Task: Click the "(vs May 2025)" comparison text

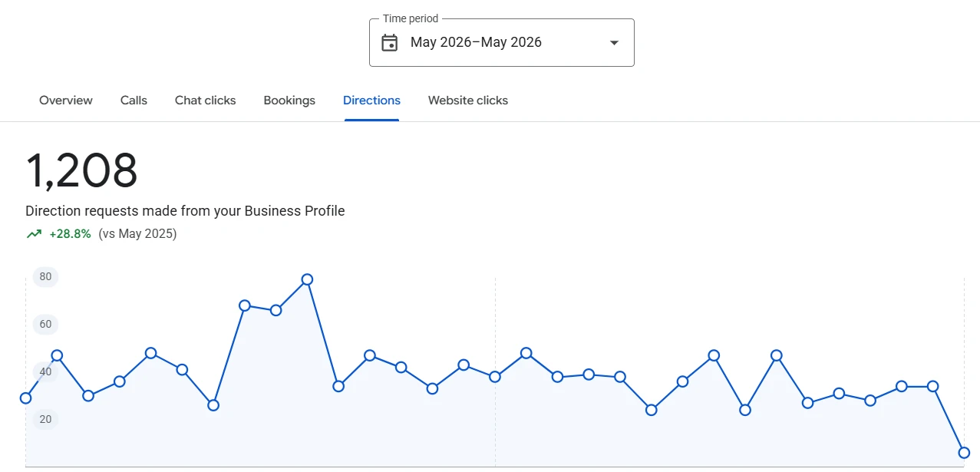Action: 137,234
